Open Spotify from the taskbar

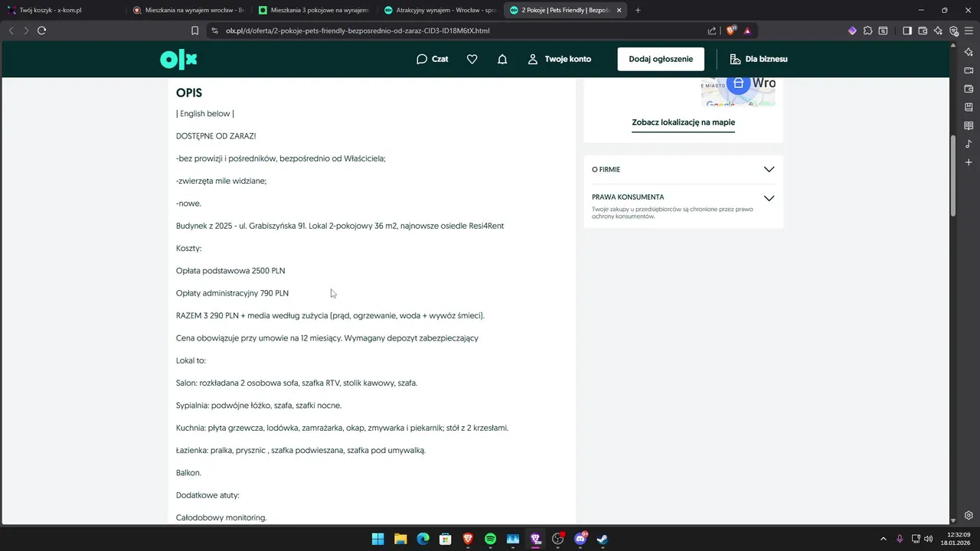pos(490,539)
